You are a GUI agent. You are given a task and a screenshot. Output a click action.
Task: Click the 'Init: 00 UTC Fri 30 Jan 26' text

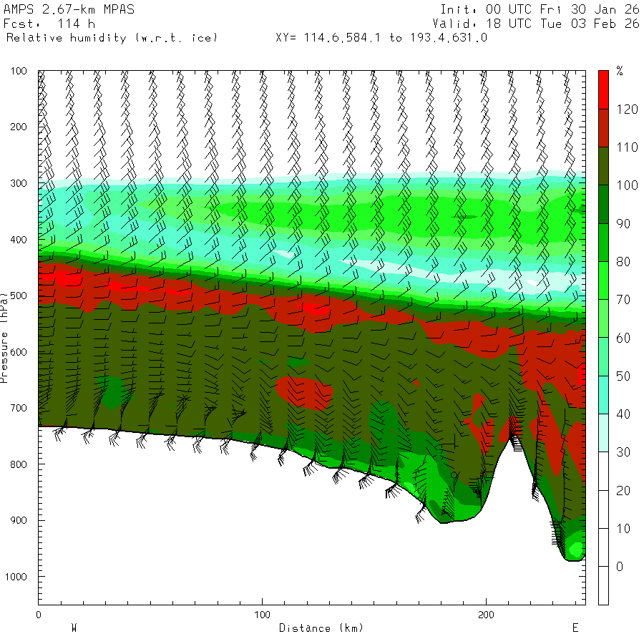[540, 9]
